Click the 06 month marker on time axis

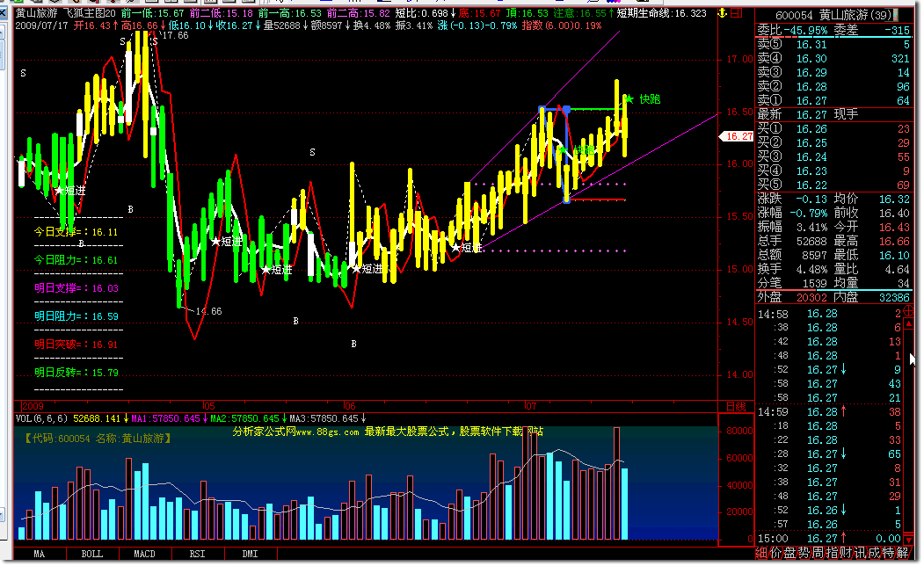click(349, 406)
